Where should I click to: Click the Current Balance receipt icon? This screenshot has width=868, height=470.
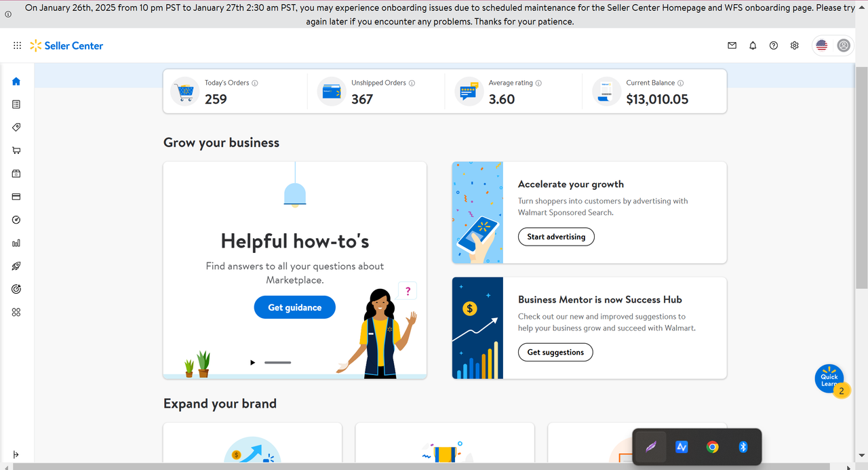(x=606, y=91)
